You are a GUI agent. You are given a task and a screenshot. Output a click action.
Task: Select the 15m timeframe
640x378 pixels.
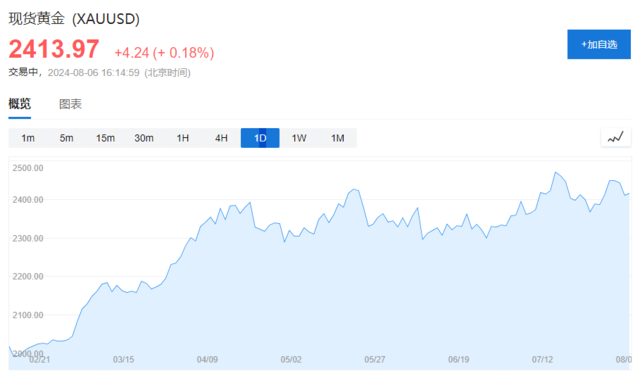[105, 138]
